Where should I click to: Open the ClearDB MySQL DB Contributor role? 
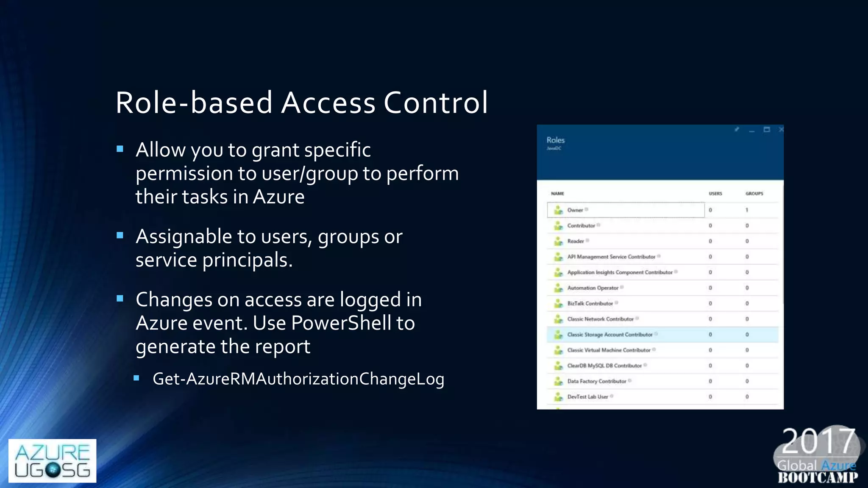pyautogui.click(x=604, y=366)
